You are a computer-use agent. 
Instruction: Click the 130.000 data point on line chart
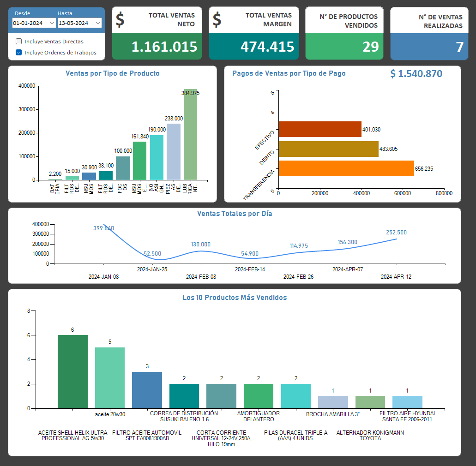(201, 251)
